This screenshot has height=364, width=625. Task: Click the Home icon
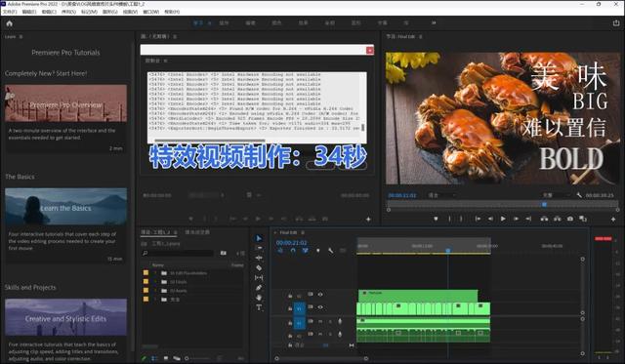(9, 23)
